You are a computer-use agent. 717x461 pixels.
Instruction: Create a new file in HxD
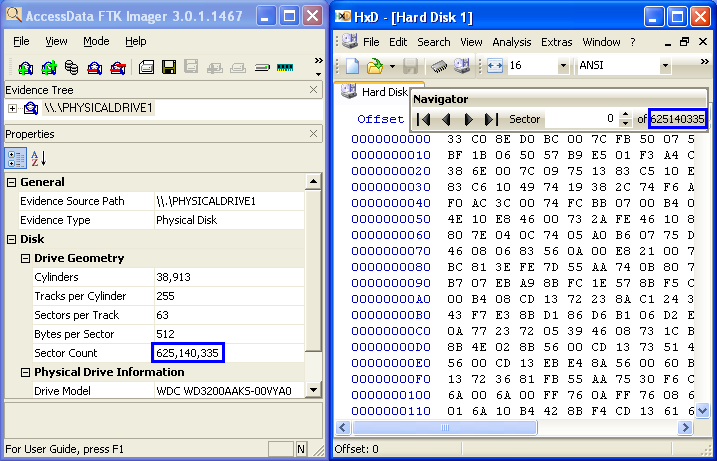pyautogui.click(x=353, y=66)
